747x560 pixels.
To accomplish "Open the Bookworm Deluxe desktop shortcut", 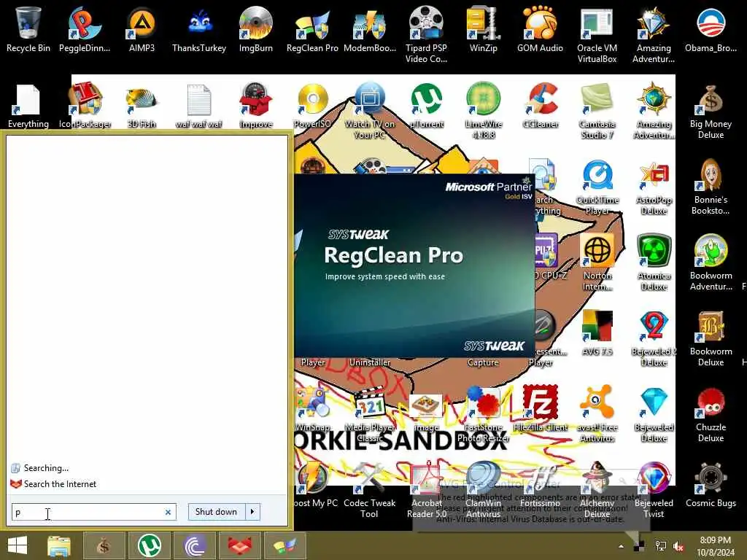I will pyautogui.click(x=711, y=338).
